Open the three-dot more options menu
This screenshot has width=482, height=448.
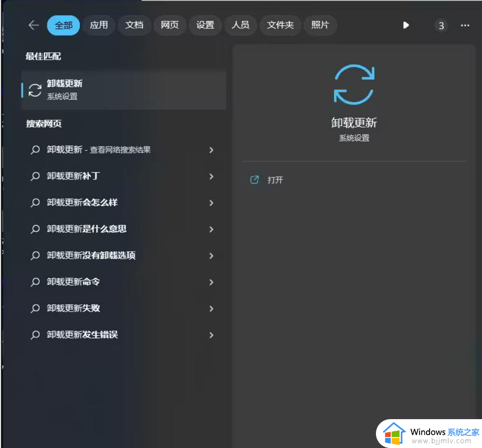[x=465, y=26]
